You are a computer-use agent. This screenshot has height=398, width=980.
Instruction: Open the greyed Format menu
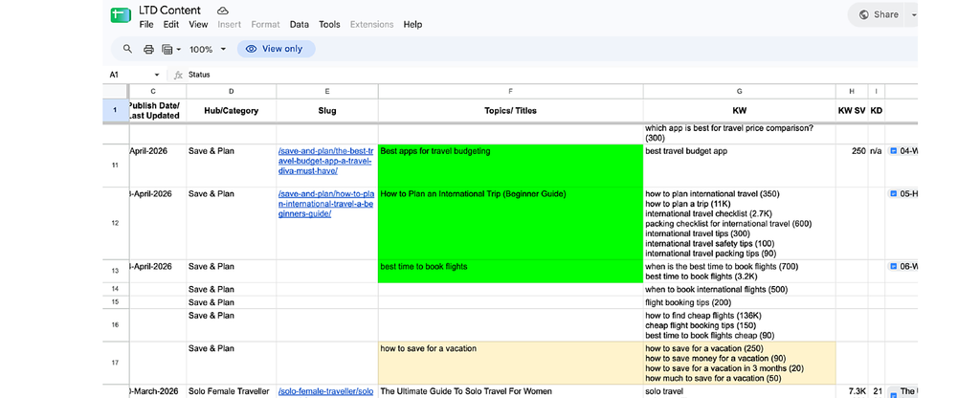266,24
